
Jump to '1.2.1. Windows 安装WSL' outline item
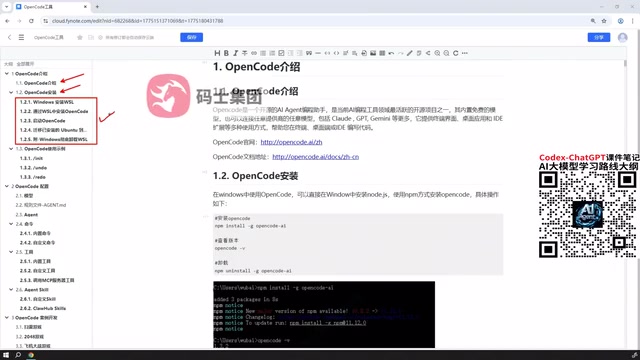(47, 102)
